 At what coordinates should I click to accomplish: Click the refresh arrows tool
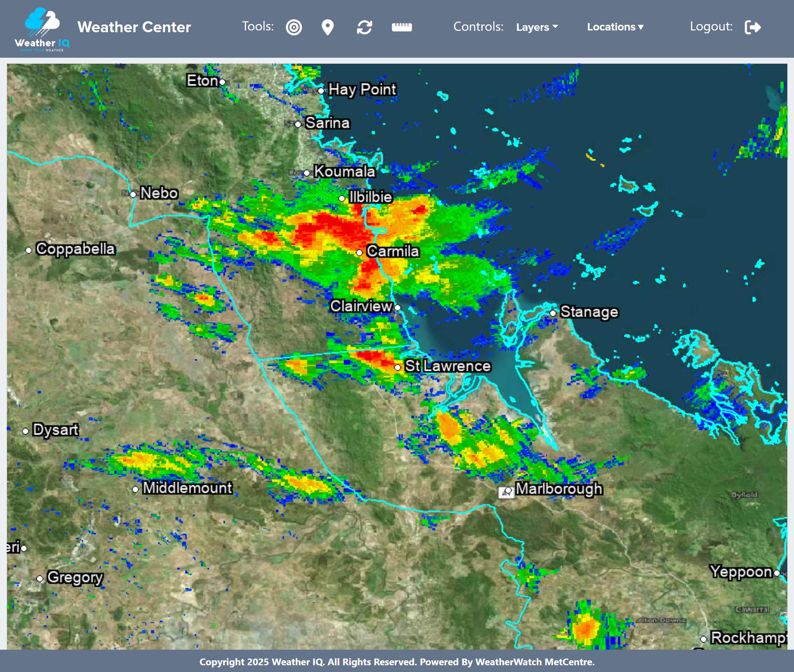pos(364,27)
